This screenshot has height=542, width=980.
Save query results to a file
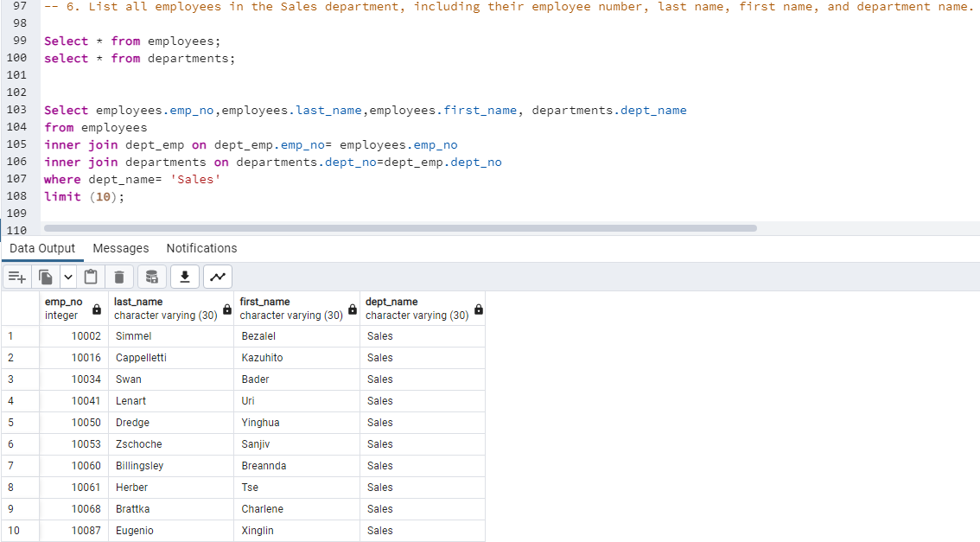pyautogui.click(x=184, y=277)
